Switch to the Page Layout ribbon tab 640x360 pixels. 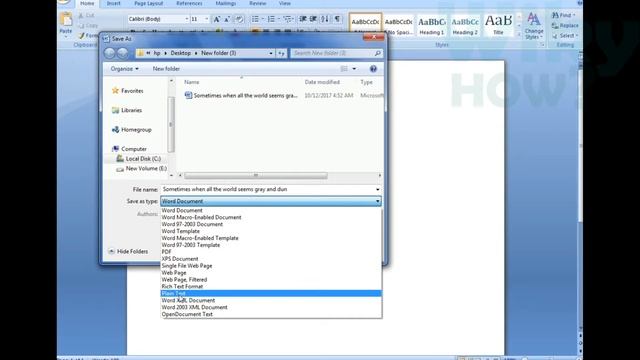(149, 3)
